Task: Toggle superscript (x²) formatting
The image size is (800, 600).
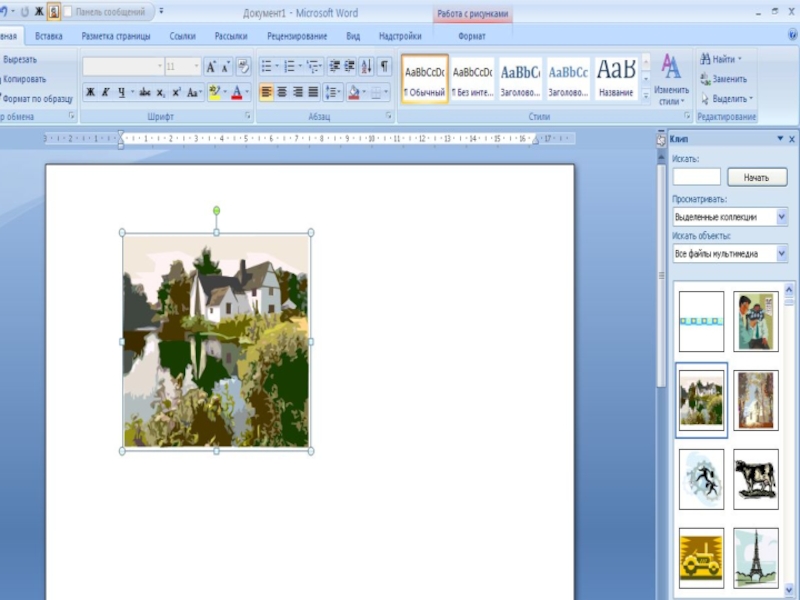Action: 176,92
